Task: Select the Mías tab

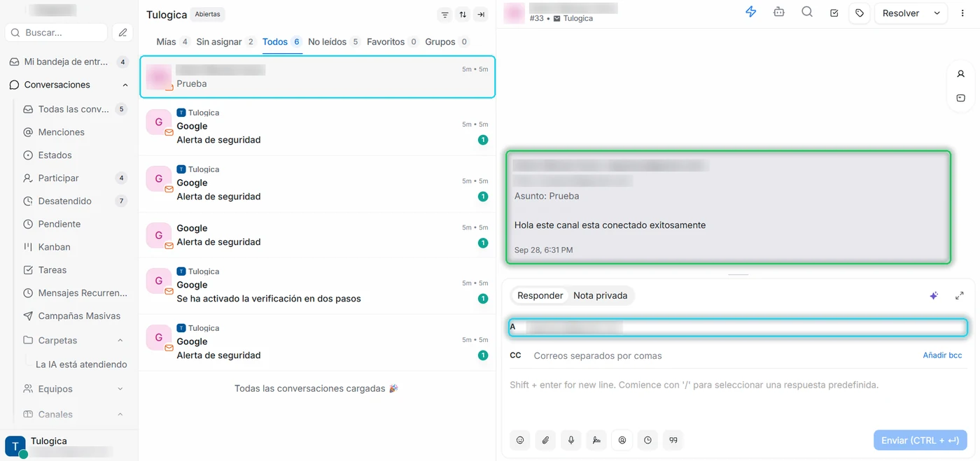Action: 172,42
